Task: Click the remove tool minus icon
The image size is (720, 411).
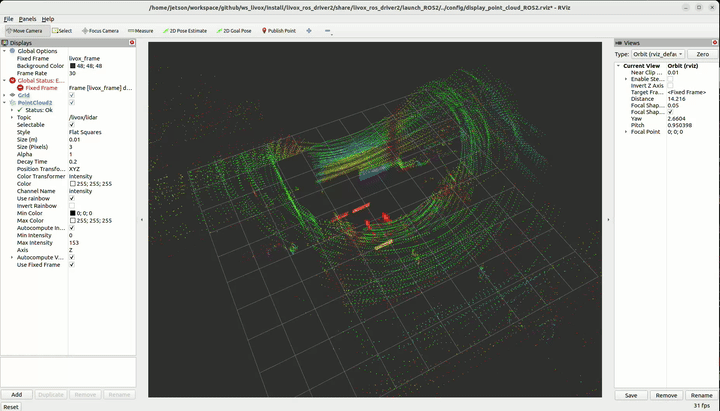Action: (327, 31)
